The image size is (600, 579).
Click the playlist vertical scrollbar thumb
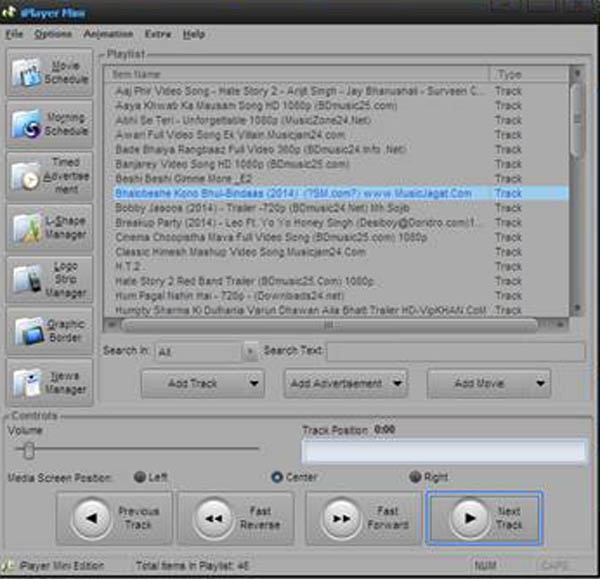tap(577, 121)
